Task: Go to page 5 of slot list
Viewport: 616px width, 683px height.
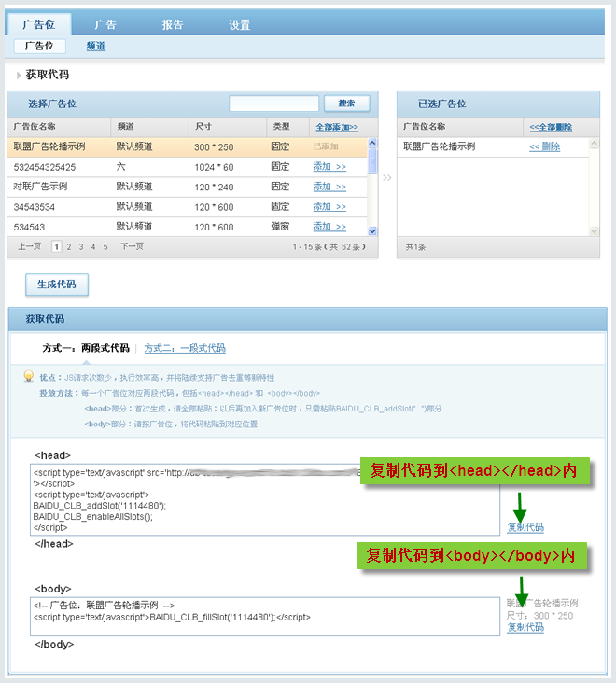Action: click(x=105, y=247)
